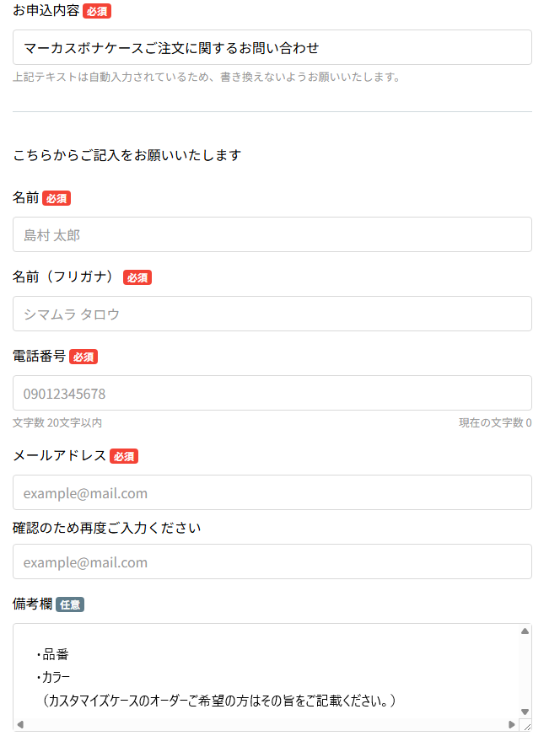Click the 必須 badge beside 電話番号

(83, 357)
